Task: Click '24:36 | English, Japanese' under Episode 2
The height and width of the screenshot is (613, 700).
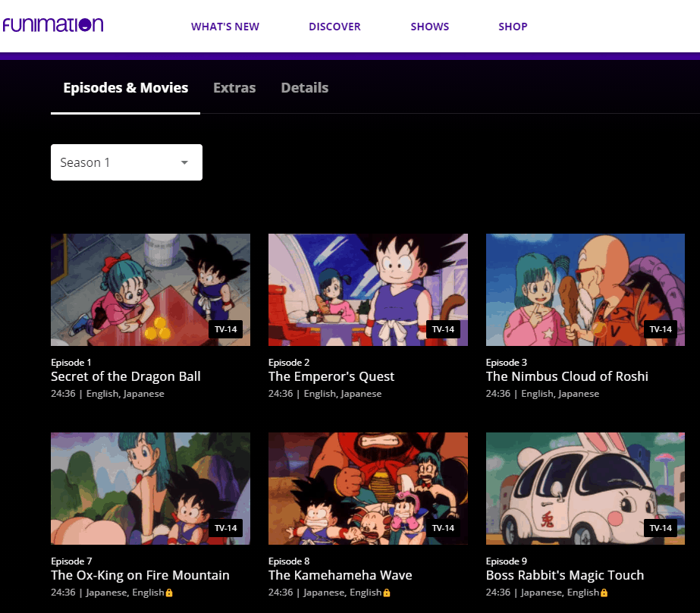Action: tap(325, 394)
